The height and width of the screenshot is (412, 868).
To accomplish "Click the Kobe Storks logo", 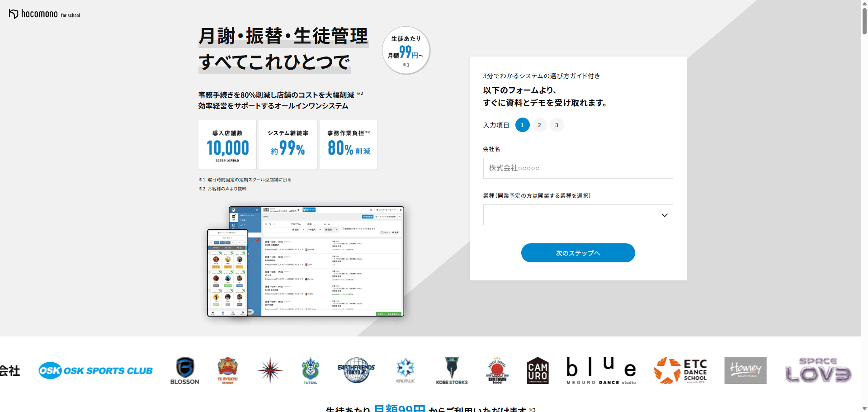I will point(452,370).
